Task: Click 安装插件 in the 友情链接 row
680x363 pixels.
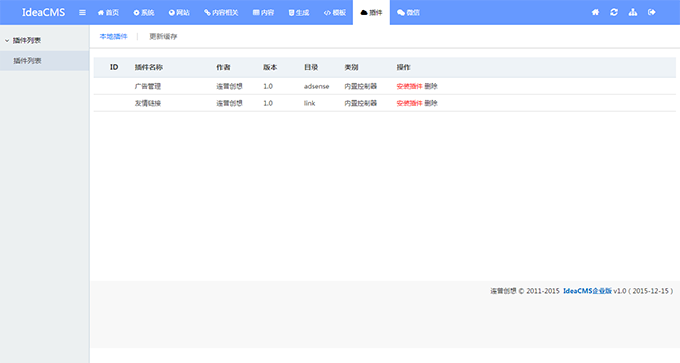Action: pyautogui.click(x=409, y=103)
